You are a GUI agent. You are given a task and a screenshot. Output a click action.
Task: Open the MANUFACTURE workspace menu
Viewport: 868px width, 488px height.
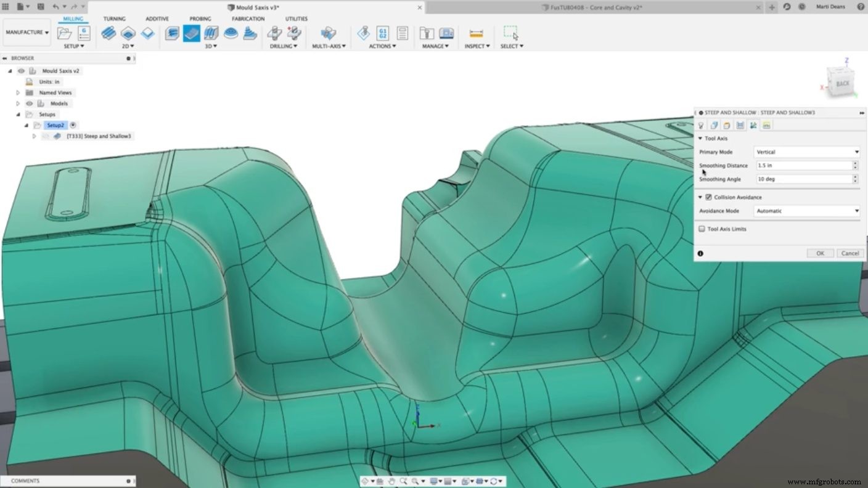coord(27,32)
